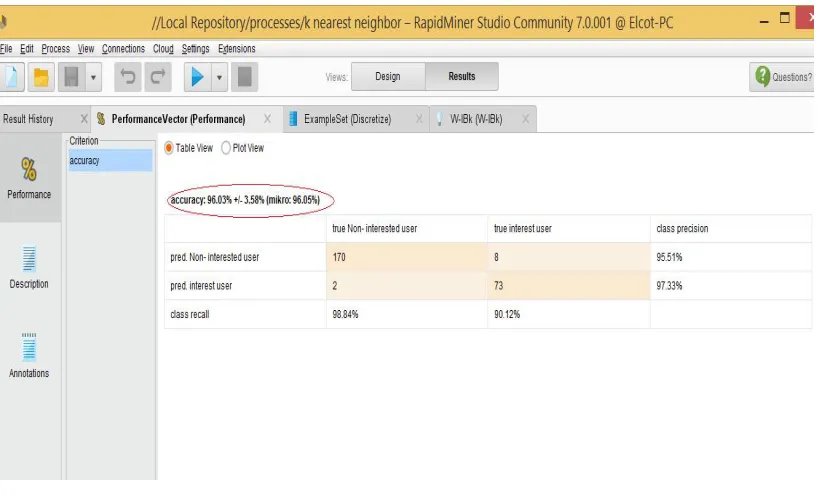The image size is (820, 498).
Task: Stop the process with the square stop icon
Action: [x=244, y=77]
